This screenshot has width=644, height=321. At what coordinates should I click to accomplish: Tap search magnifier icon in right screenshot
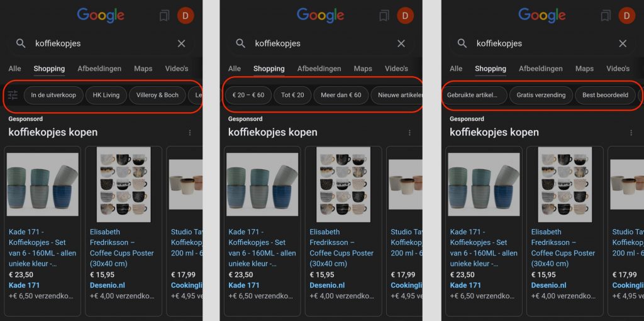pyautogui.click(x=462, y=43)
